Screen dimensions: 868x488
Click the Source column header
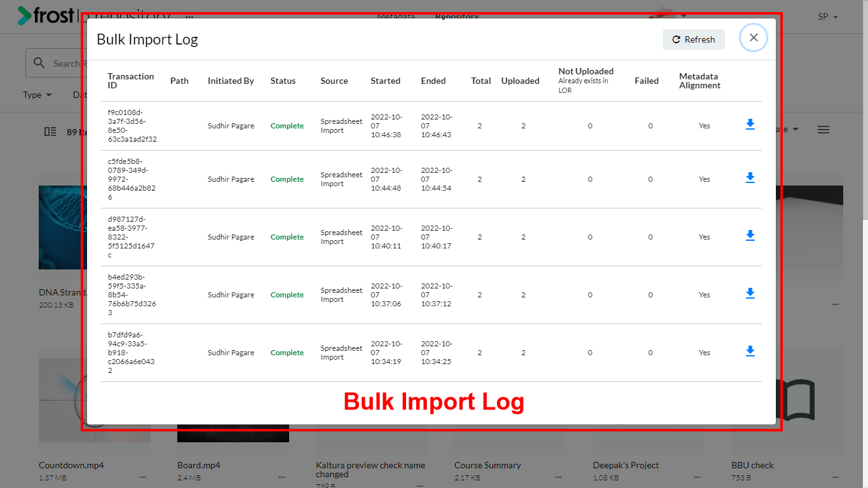[334, 81]
